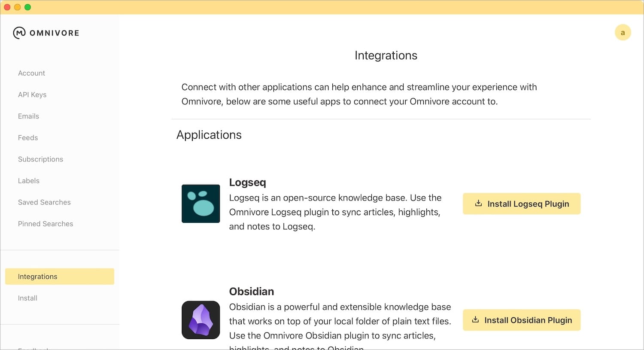Click the Obsidian app icon
This screenshot has height=350, width=644.
[201, 320]
